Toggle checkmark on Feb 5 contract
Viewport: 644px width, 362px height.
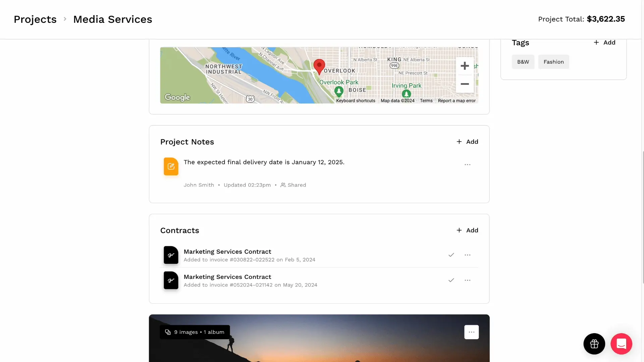tap(451, 255)
